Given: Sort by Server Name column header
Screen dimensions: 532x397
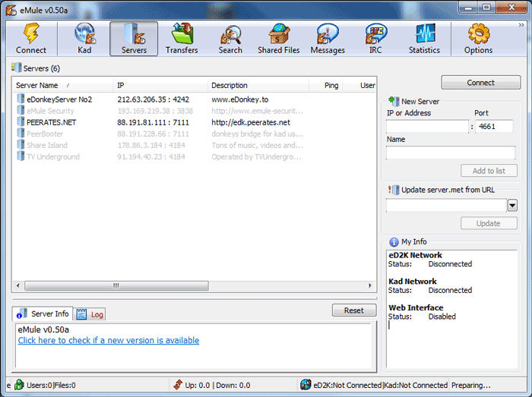Looking at the screenshot, I should point(62,85).
